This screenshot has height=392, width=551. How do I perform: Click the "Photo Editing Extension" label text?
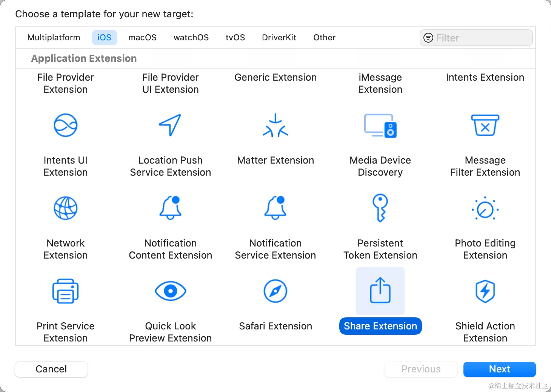(x=485, y=249)
